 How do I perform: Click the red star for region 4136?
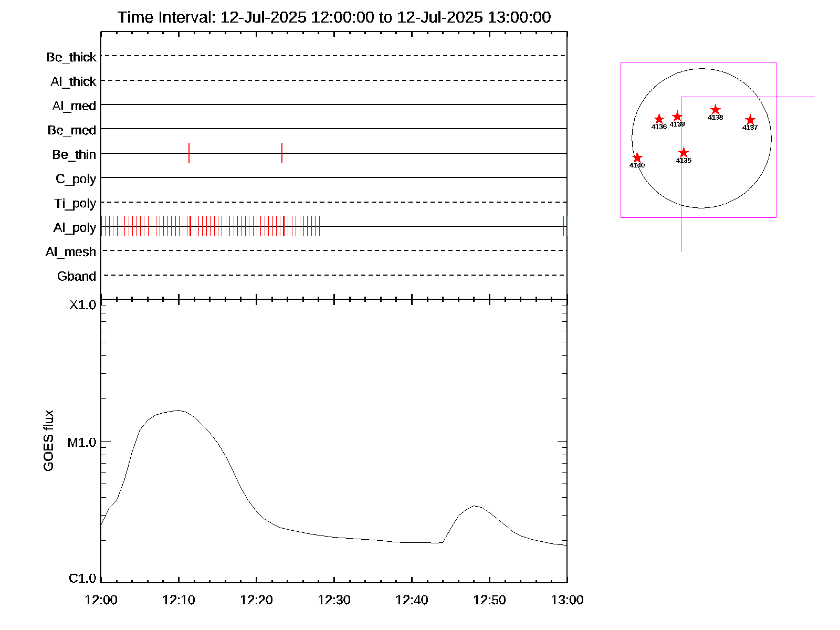(x=659, y=119)
